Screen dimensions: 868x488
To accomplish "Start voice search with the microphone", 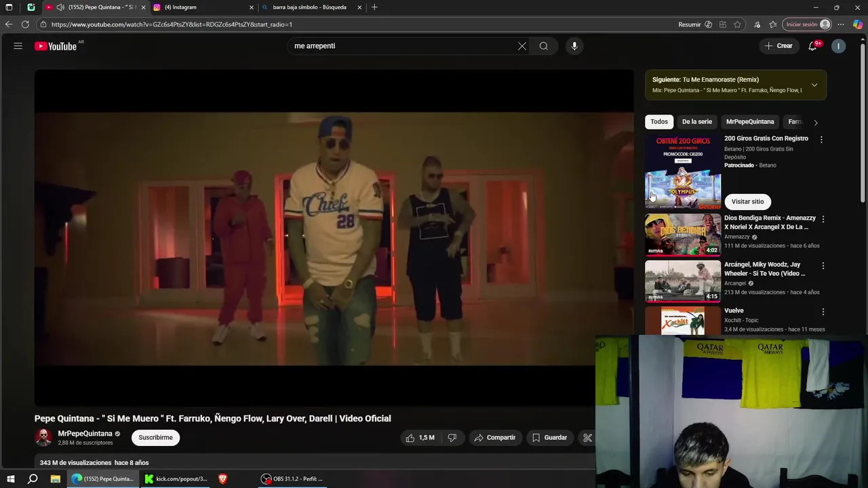I will click(574, 46).
